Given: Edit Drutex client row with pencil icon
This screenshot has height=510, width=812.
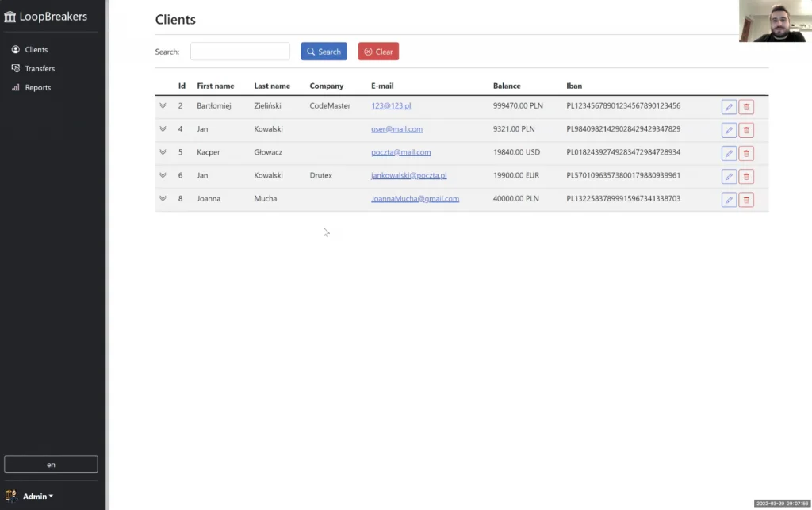Looking at the screenshot, I should coord(729,177).
